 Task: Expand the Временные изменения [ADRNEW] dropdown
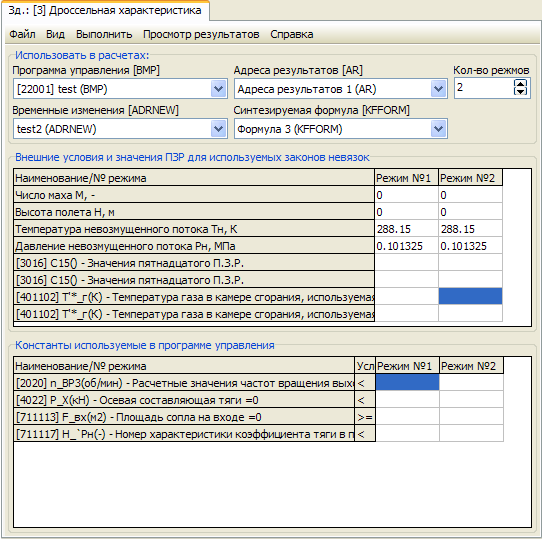[x=218, y=129]
